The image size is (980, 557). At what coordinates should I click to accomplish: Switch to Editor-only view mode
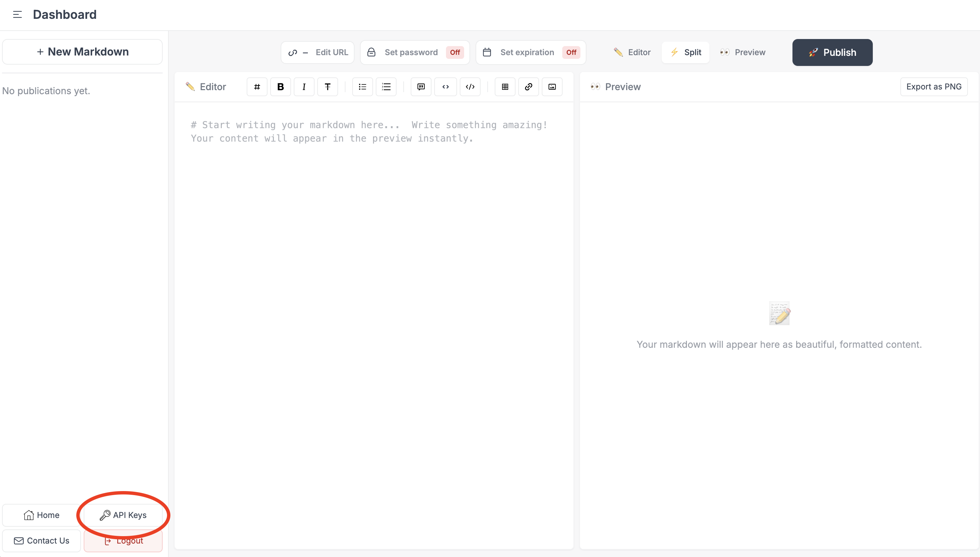pyautogui.click(x=632, y=52)
